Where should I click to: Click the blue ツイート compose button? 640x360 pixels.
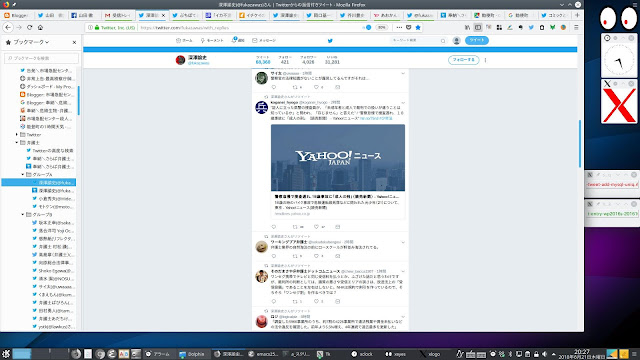coord(476,40)
